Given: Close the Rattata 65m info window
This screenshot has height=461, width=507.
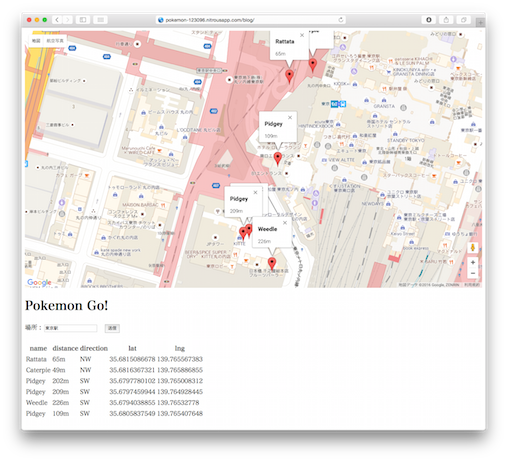Looking at the screenshot, I should pyautogui.click(x=302, y=35).
